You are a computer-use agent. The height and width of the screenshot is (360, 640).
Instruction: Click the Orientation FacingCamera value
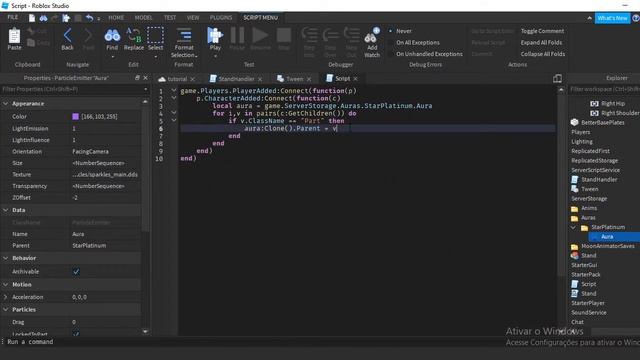click(x=91, y=151)
